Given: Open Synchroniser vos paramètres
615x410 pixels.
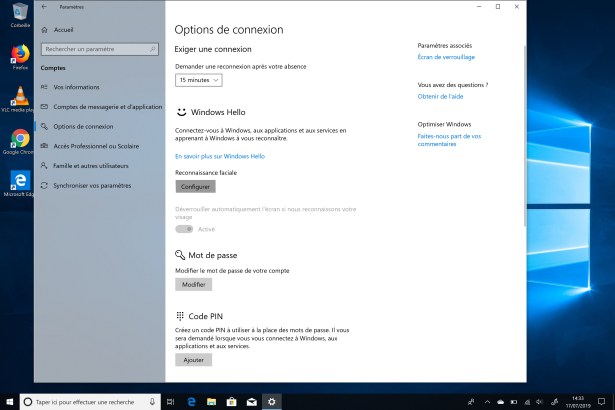Looking at the screenshot, I should 92,185.
